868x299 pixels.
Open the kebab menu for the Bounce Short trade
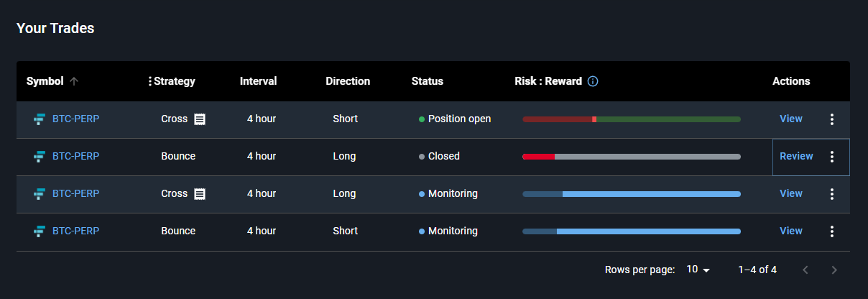(832, 231)
